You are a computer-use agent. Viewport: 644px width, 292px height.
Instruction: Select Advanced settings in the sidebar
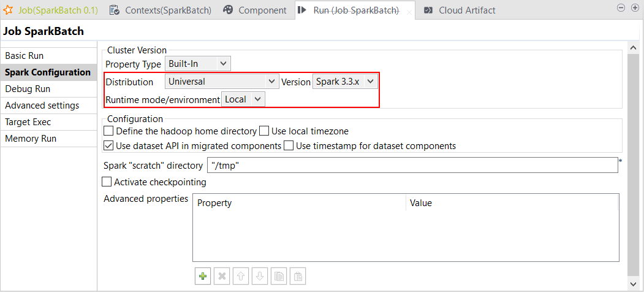click(42, 106)
